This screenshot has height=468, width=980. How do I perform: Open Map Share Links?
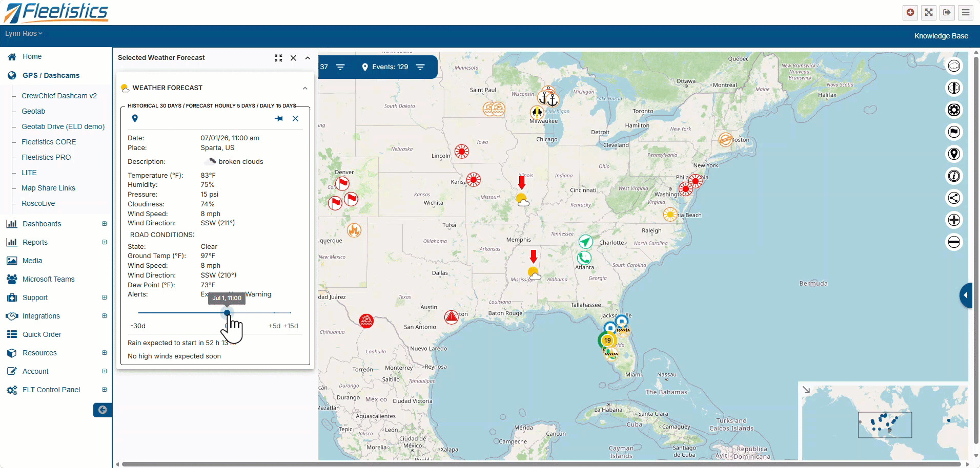[x=48, y=188]
